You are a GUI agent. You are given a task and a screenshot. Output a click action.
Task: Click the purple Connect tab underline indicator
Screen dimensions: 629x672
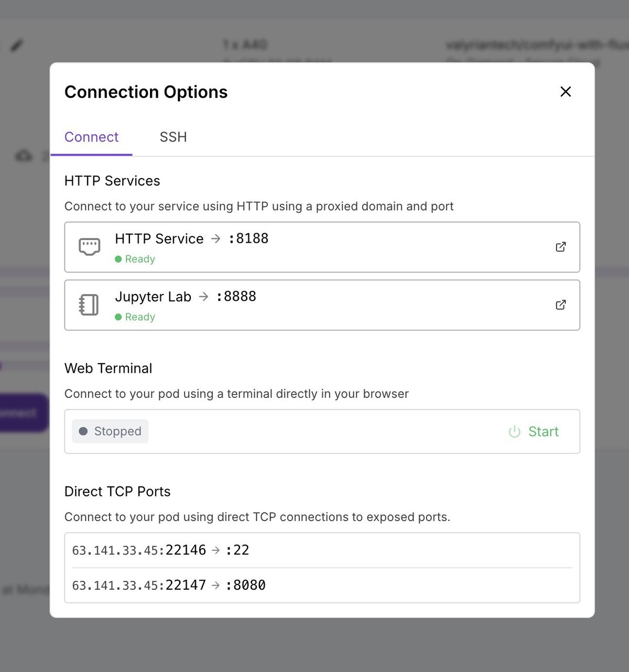tap(91, 153)
